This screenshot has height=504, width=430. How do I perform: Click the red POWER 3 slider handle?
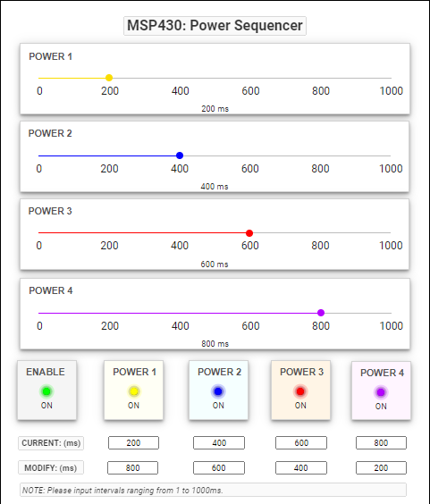249,233
